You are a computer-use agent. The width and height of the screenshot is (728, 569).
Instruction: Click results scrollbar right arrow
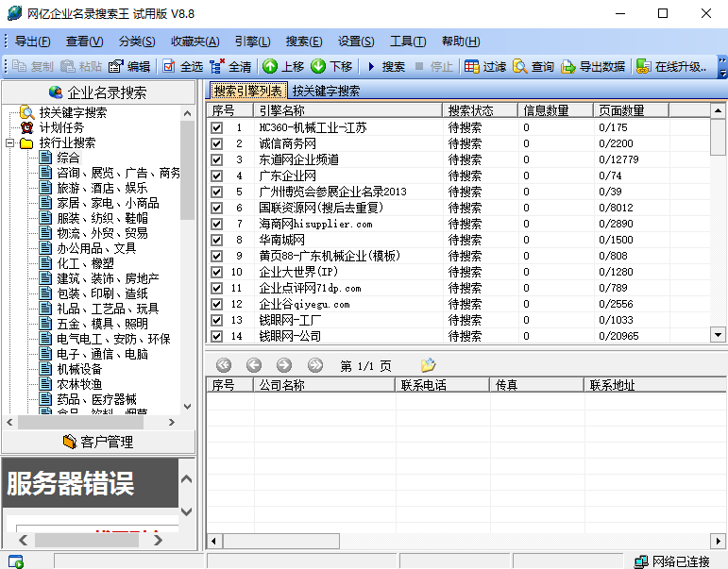click(x=718, y=541)
